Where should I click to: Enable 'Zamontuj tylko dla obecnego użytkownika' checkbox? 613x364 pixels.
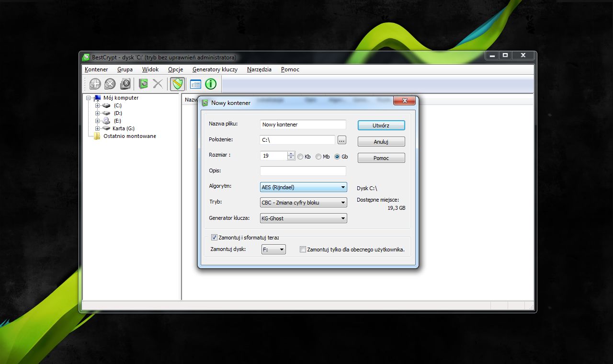[302, 249]
